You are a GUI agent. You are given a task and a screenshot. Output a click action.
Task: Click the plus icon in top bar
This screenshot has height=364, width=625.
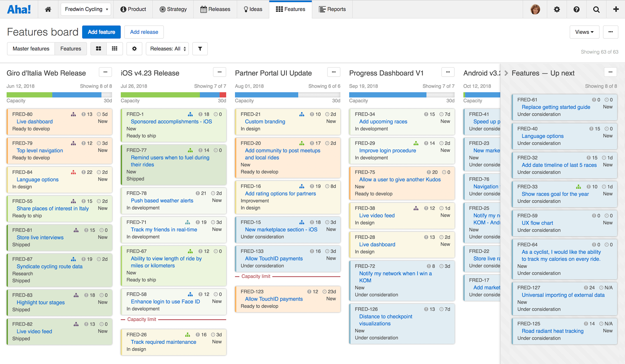click(616, 9)
